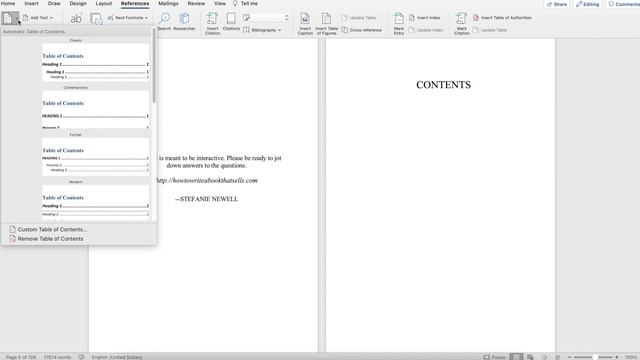Click the word count in status bar
This screenshot has width=640, height=360.
click(57, 357)
